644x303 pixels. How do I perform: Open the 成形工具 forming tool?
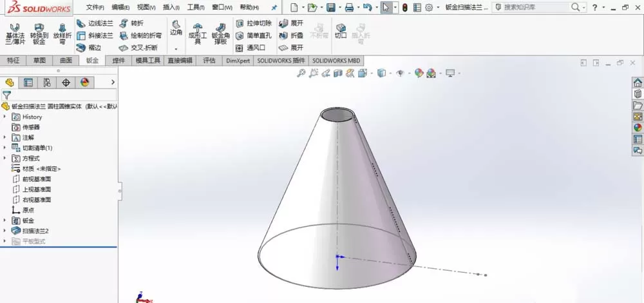pyautogui.click(x=197, y=34)
